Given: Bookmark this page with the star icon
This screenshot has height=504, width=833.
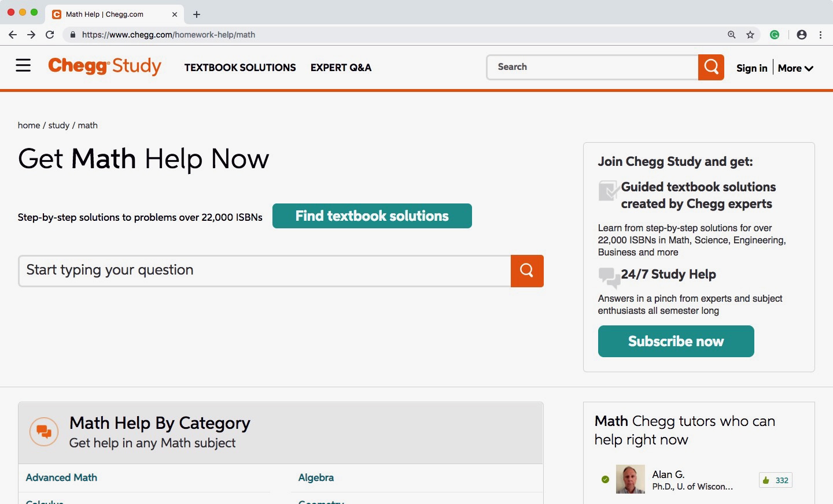Looking at the screenshot, I should click(750, 35).
